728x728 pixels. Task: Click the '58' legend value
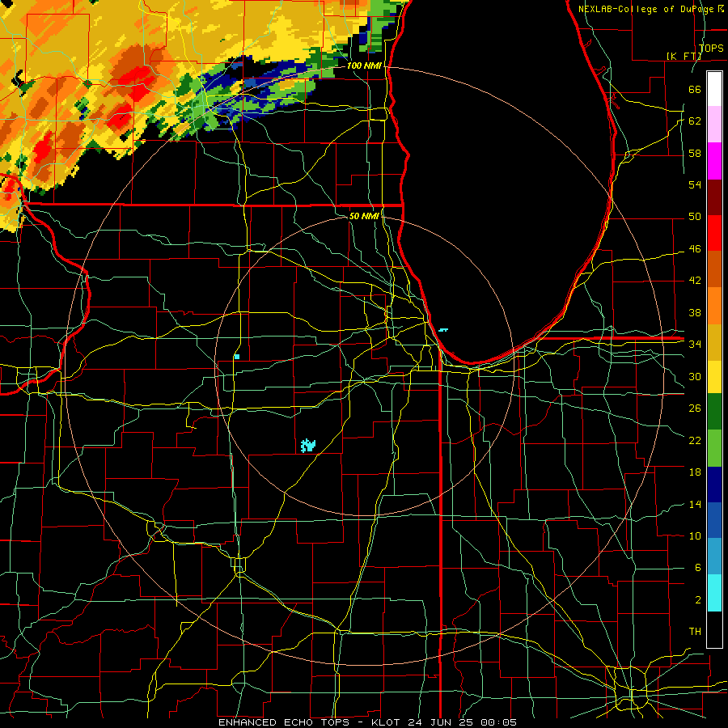point(695,153)
